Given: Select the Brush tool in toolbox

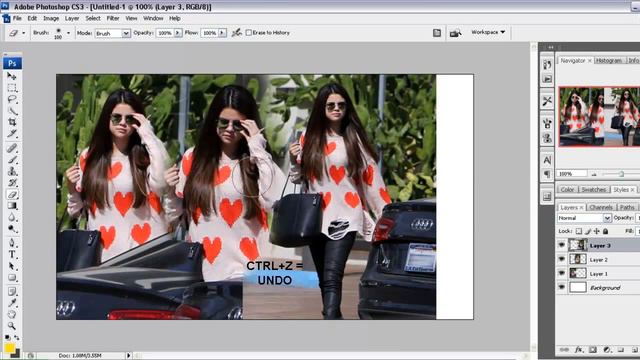Looking at the screenshot, I should (x=12, y=160).
